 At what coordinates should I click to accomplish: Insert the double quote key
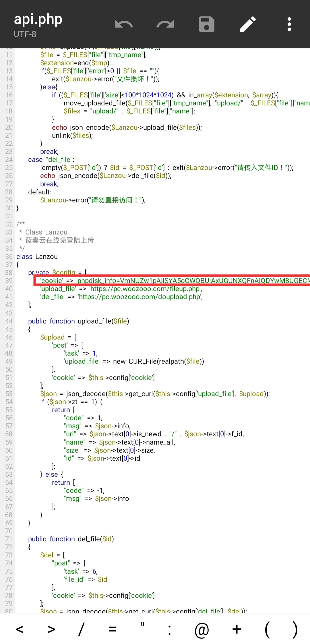[142, 626]
